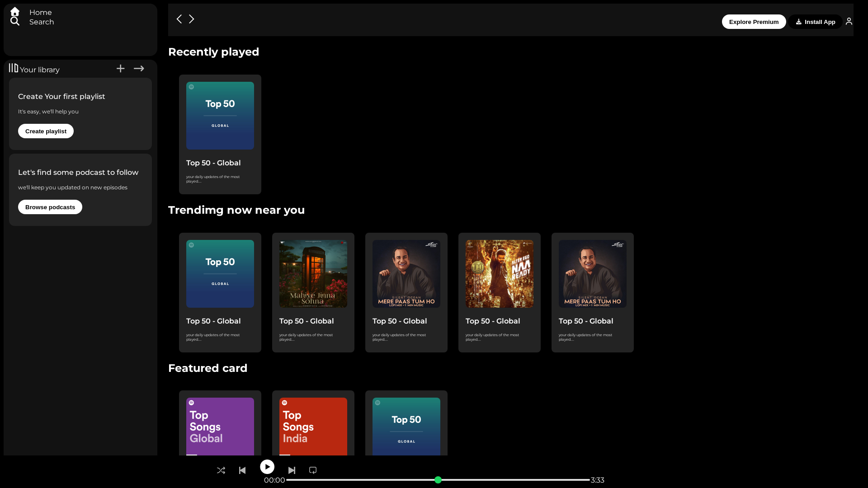Open the Naa Ready album cover
Viewport: 868px width, 488px height.
[x=500, y=274]
